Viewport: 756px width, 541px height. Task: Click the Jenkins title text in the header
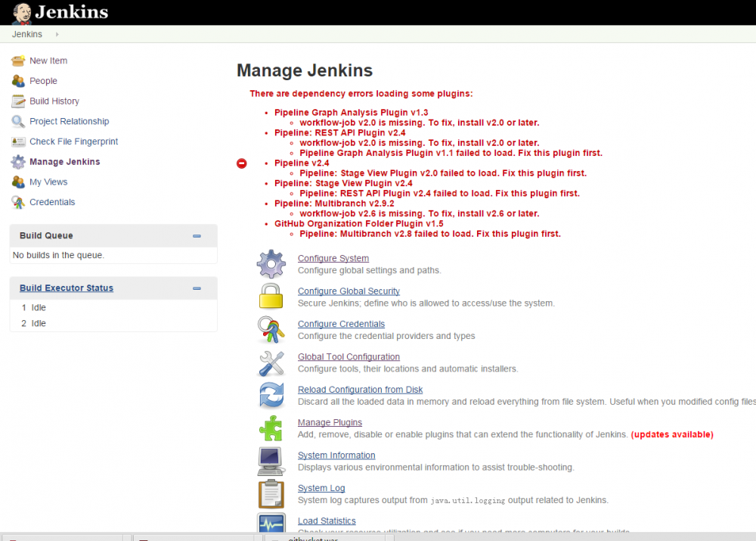pyautogui.click(x=72, y=12)
